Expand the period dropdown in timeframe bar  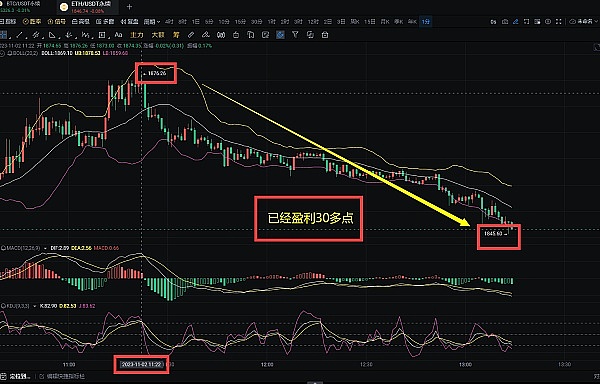coord(152,22)
